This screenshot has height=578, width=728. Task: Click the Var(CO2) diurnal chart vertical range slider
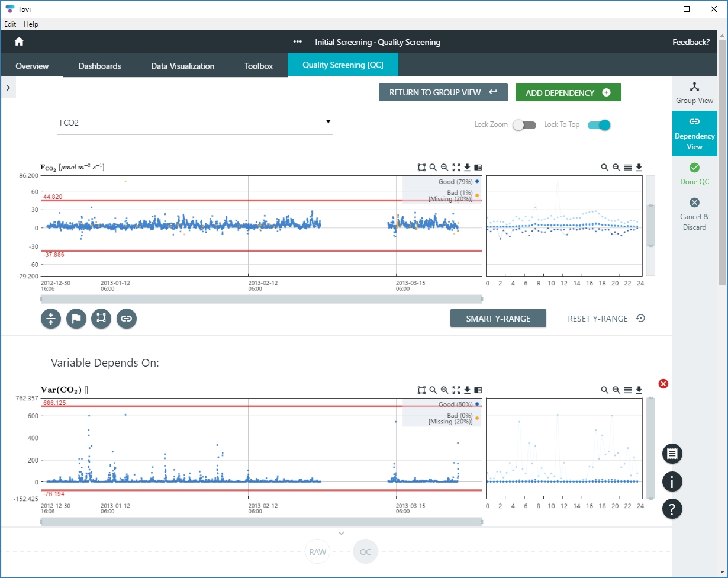click(x=650, y=448)
